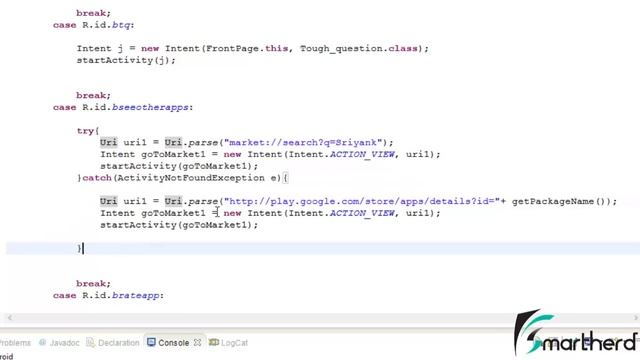Image resolution: width=640 pixels, height=360 pixels.
Task: Click the LogCat tab icon
Action: (x=213, y=342)
